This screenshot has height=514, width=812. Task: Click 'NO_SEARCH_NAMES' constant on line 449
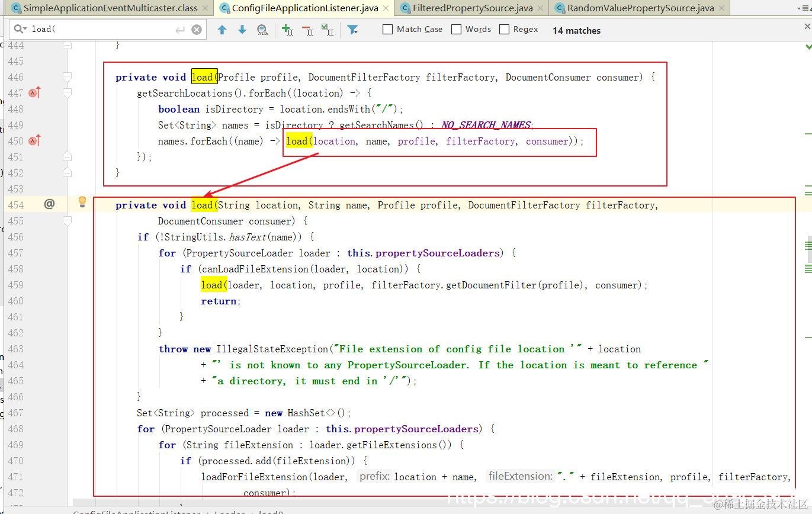pyautogui.click(x=486, y=125)
